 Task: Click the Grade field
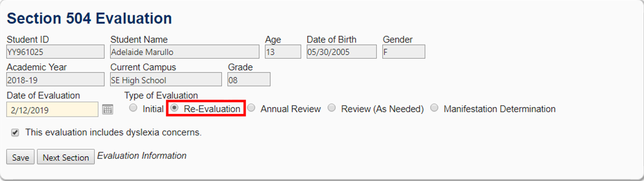pyautogui.click(x=249, y=80)
